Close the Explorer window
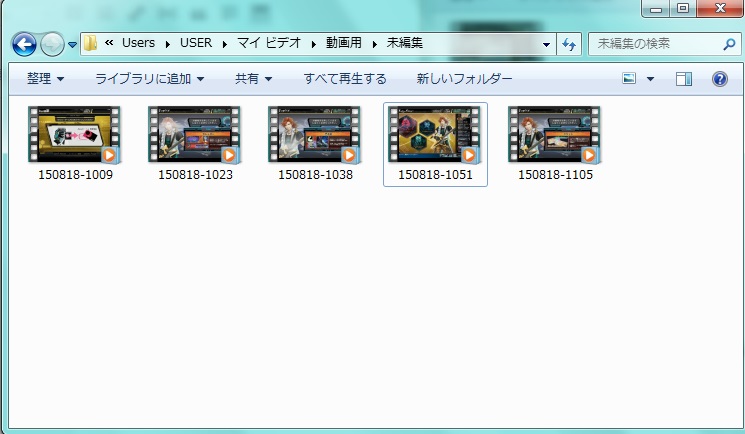This screenshot has height=434, width=745. (720, 8)
